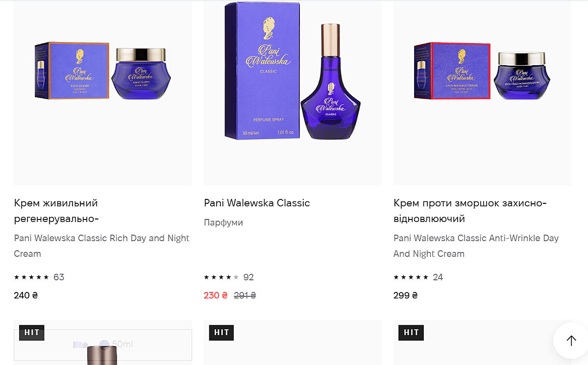Click the scroll-to-top arrow button
Viewport: 588px width, 365px height.
(571, 341)
